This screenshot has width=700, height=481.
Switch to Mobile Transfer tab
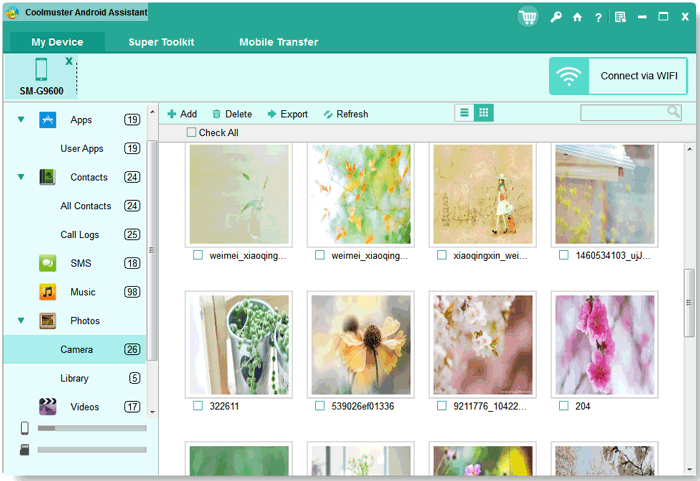tap(279, 42)
